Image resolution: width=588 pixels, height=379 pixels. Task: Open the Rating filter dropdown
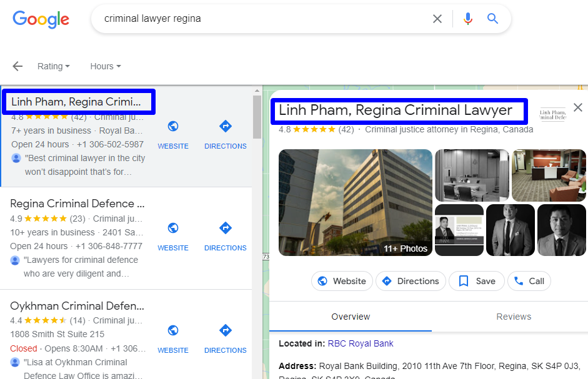point(54,66)
